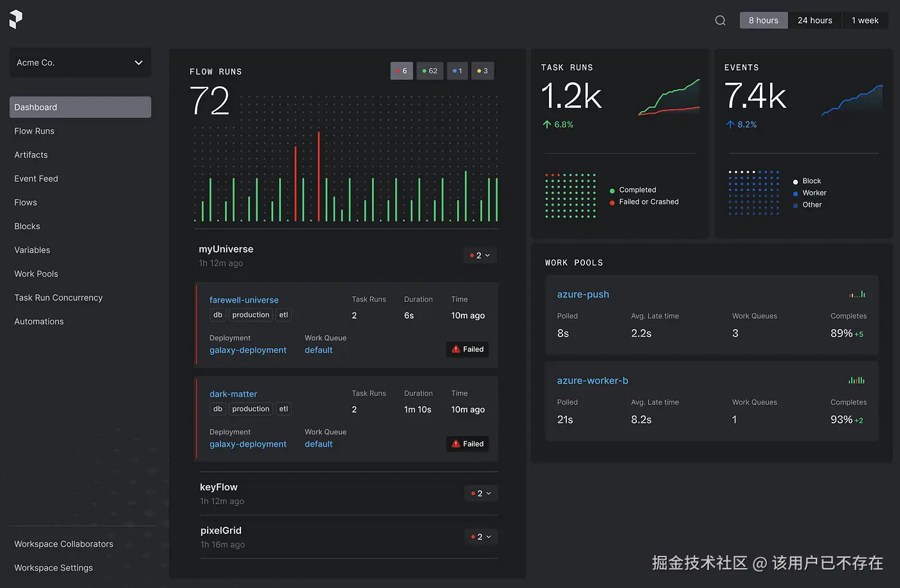The width and height of the screenshot is (900, 588).
Task: Click the Events blue trend sparkline
Action: coord(852,100)
